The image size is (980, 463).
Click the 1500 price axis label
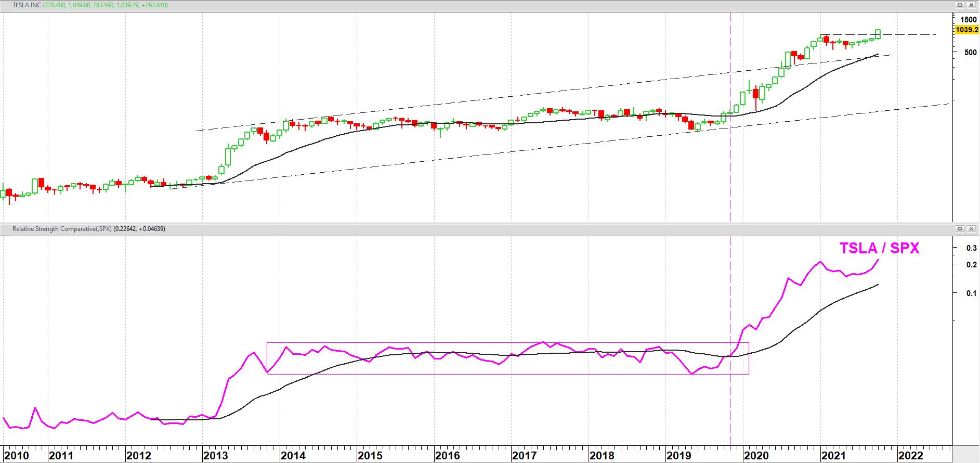(968, 20)
